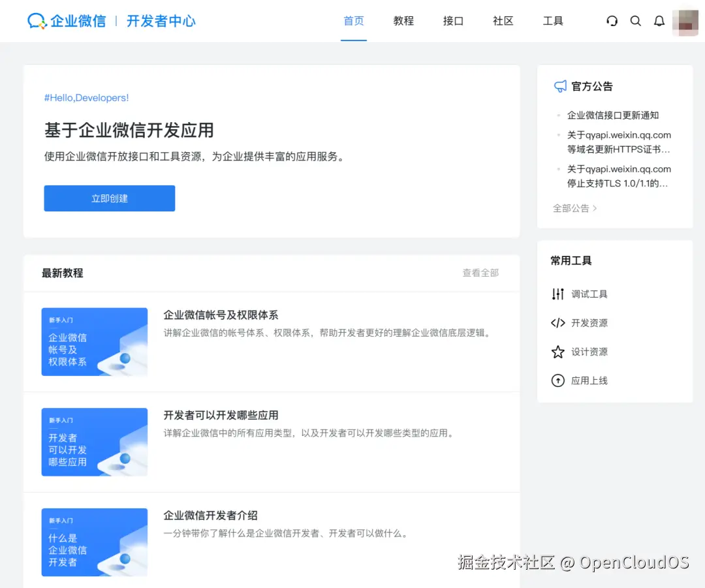
Task: Open customer support headset icon
Action: [612, 21]
